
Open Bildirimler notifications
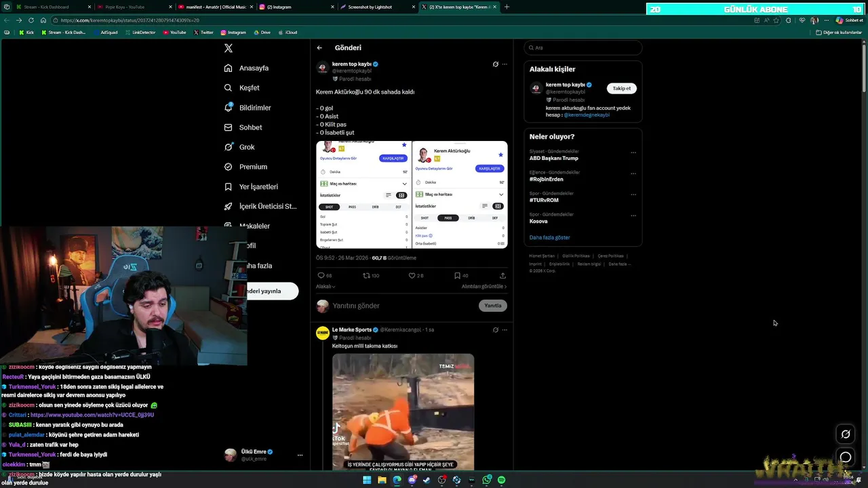[x=248, y=108]
